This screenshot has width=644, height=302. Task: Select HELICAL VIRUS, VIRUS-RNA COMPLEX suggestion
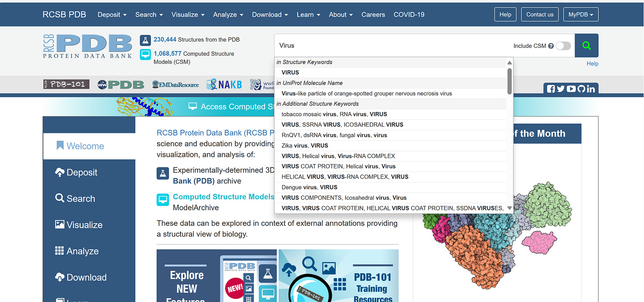tap(391, 177)
